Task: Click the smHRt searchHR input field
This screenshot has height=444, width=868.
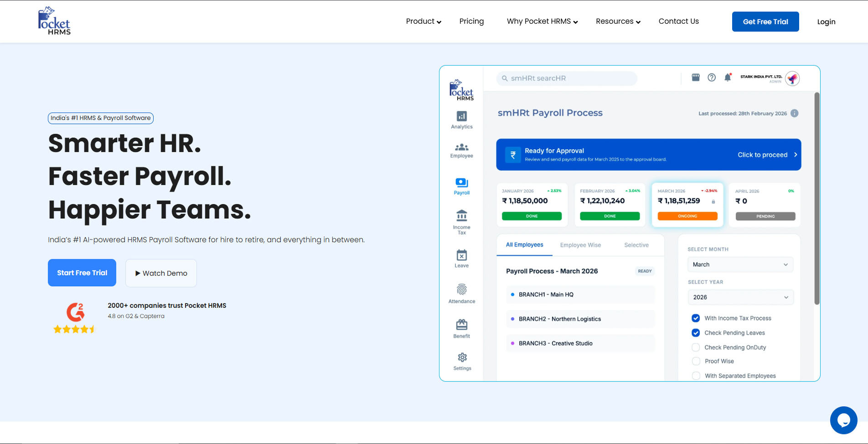Action: coord(567,78)
